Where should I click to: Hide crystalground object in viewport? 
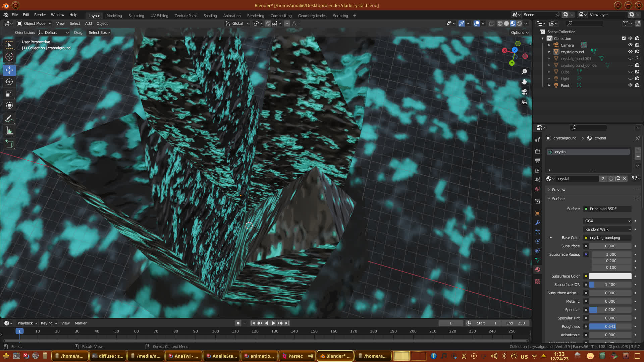coord(630,52)
